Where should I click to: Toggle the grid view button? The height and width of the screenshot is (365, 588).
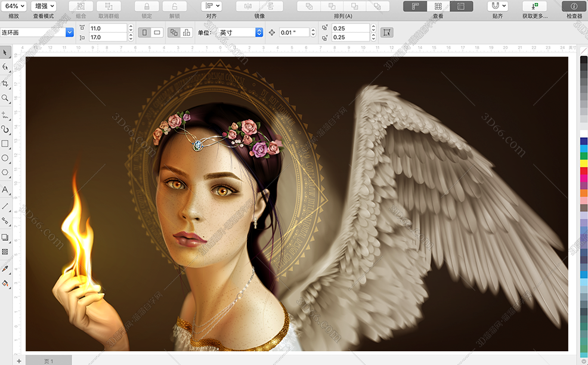coord(438,7)
